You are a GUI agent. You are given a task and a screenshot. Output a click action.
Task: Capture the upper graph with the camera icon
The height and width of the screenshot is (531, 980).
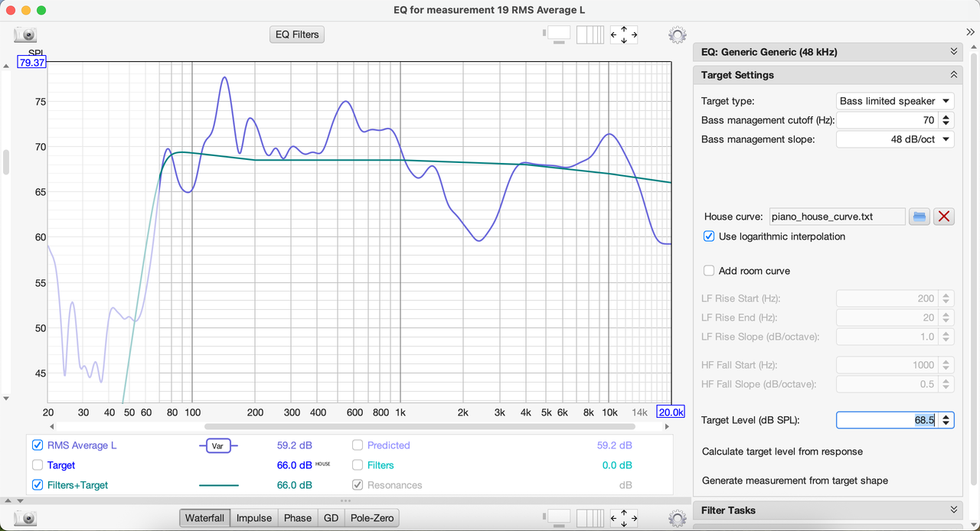point(25,34)
